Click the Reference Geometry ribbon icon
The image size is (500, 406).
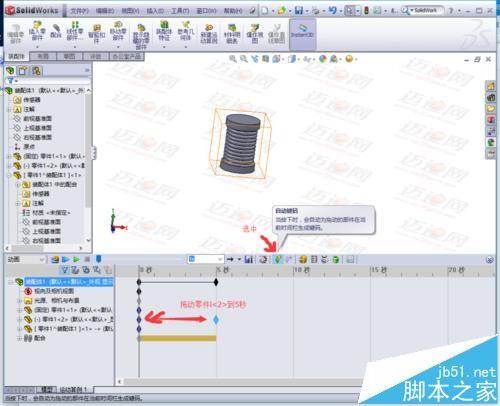(x=185, y=31)
